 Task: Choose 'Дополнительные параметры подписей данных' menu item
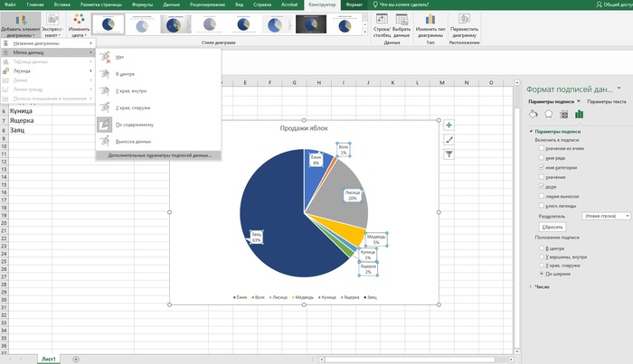click(x=159, y=155)
